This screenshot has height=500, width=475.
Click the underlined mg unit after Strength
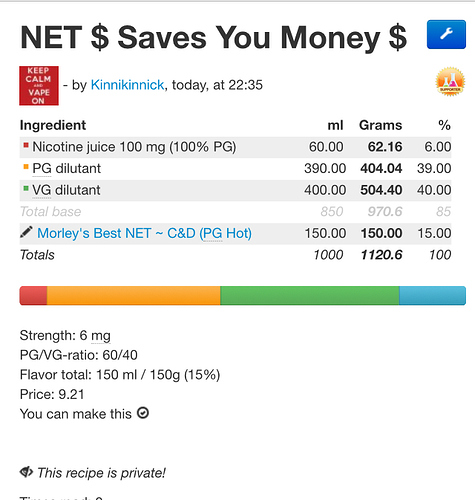pos(101,336)
